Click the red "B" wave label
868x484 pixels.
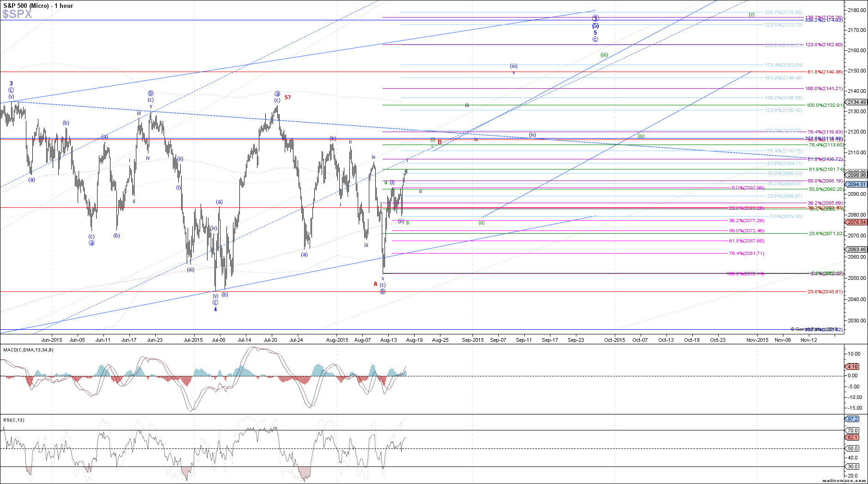(x=440, y=142)
